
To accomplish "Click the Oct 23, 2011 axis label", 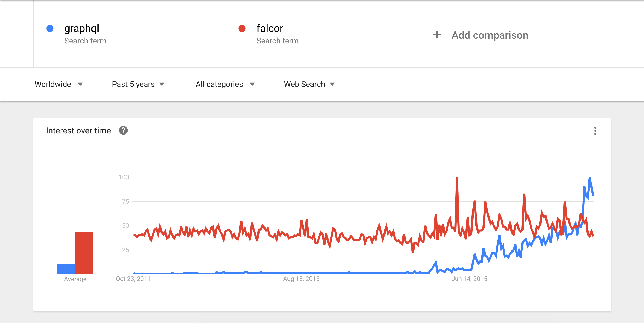I will point(133,279).
